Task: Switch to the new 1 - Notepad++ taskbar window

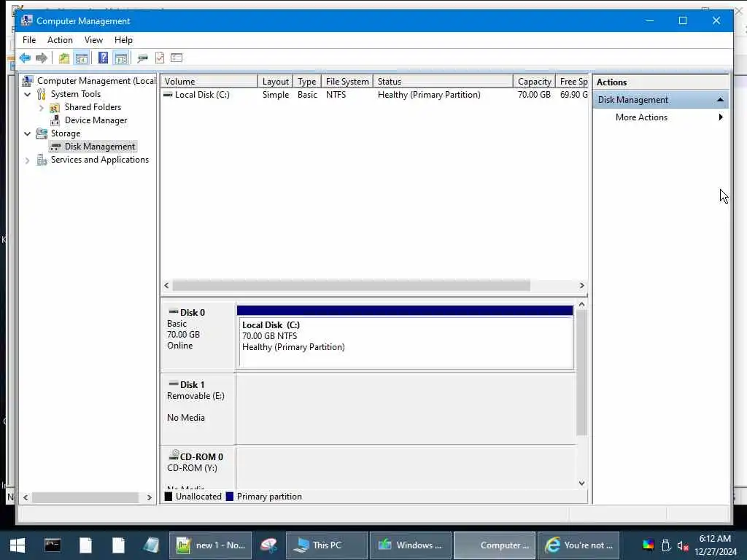Action: 210,545
